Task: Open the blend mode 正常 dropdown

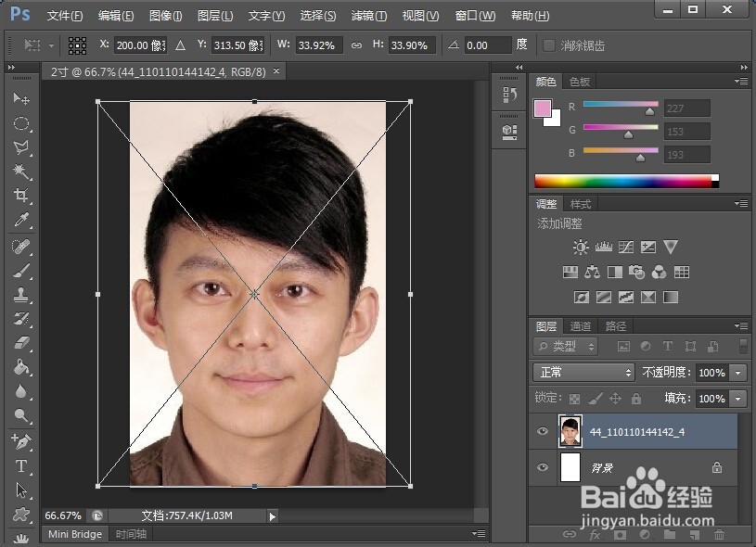Action: pyautogui.click(x=583, y=372)
